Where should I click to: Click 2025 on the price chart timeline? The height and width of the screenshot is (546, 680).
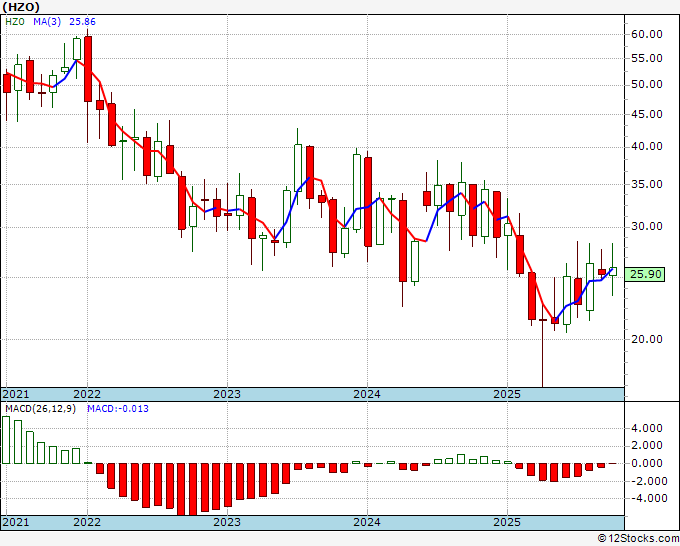[x=507, y=394]
